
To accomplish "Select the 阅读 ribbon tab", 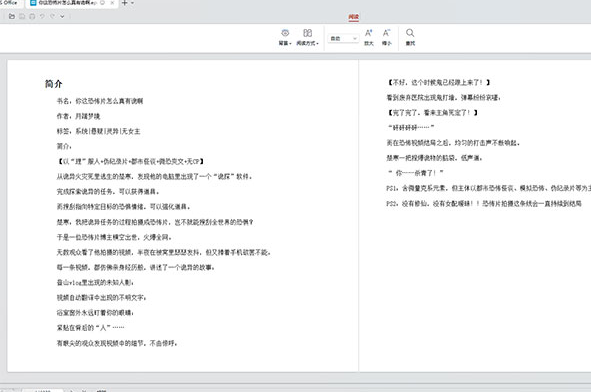I will click(354, 17).
